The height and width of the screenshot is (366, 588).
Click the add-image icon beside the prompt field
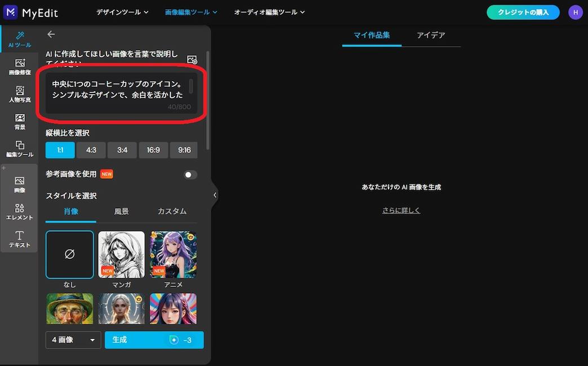coord(192,59)
